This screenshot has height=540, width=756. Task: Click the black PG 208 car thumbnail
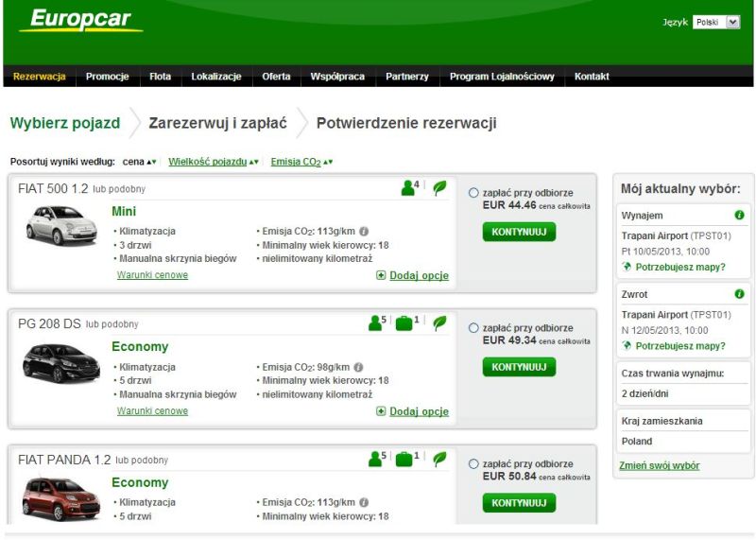[61, 362]
